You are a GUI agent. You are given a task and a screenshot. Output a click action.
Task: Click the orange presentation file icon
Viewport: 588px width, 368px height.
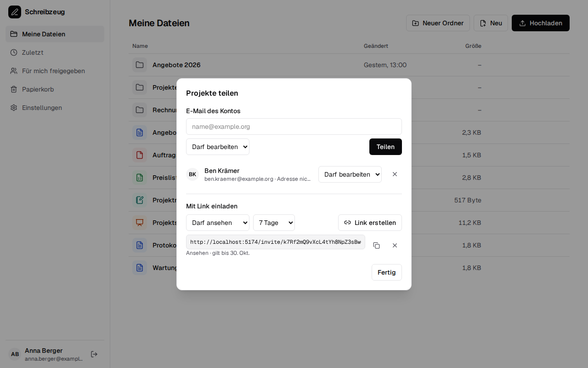140,223
